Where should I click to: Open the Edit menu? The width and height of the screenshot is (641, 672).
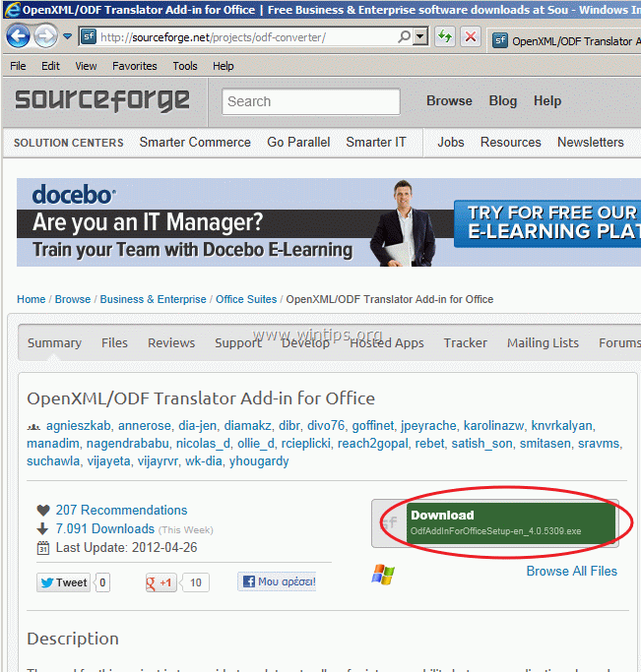[50, 66]
